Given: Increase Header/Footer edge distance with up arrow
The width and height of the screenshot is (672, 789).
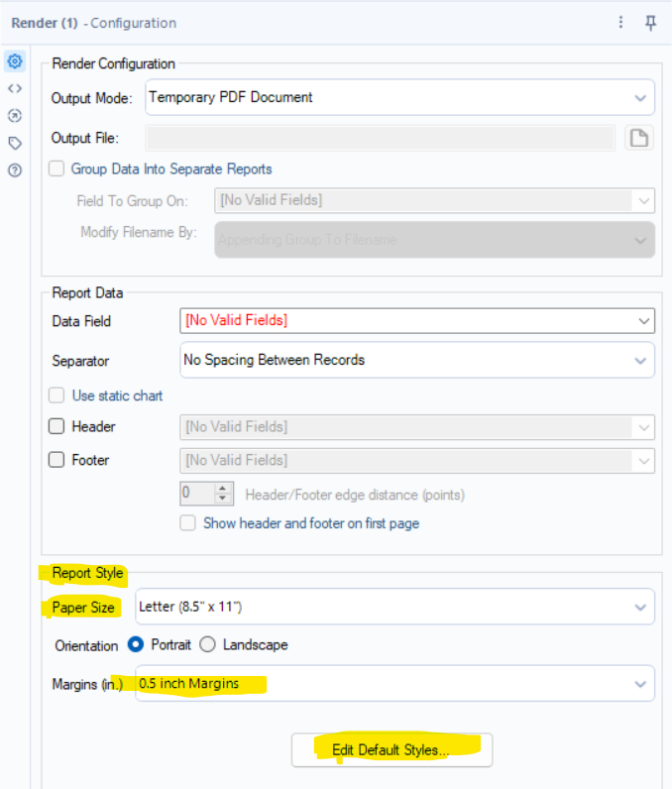Looking at the screenshot, I should pyautogui.click(x=223, y=488).
